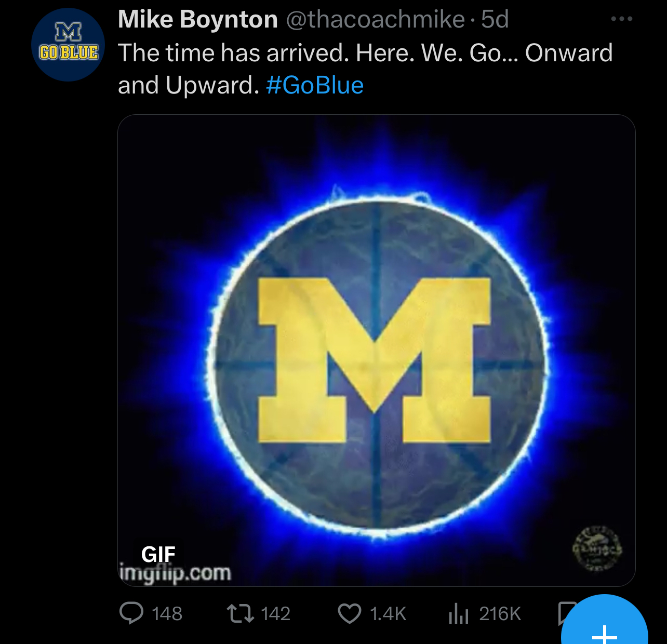Open the three-dot more options menu
The image size is (667, 644).
point(622,19)
